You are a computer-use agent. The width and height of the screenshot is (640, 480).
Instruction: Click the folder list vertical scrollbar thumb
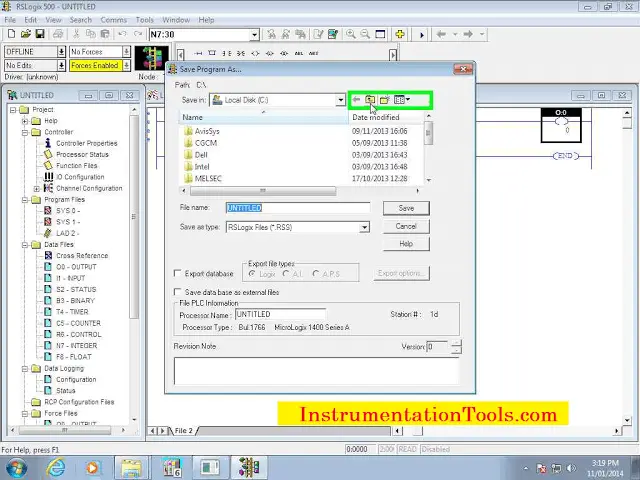click(x=428, y=133)
